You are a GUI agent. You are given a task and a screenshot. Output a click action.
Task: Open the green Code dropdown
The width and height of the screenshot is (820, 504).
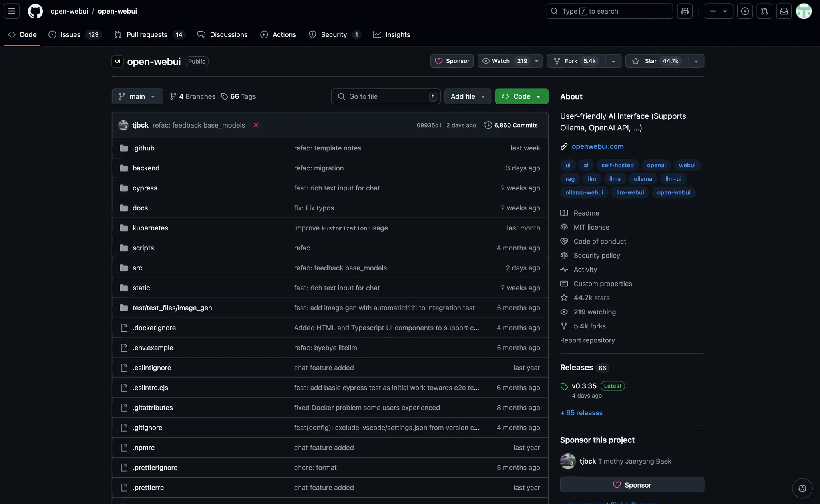click(521, 96)
